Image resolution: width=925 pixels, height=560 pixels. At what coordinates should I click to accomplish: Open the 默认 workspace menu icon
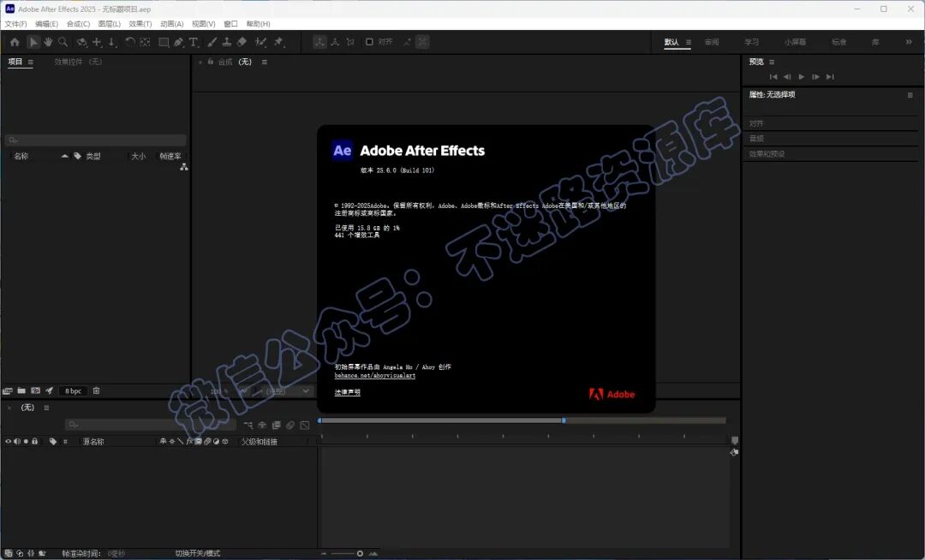pyautogui.click(x=688, y=43)
